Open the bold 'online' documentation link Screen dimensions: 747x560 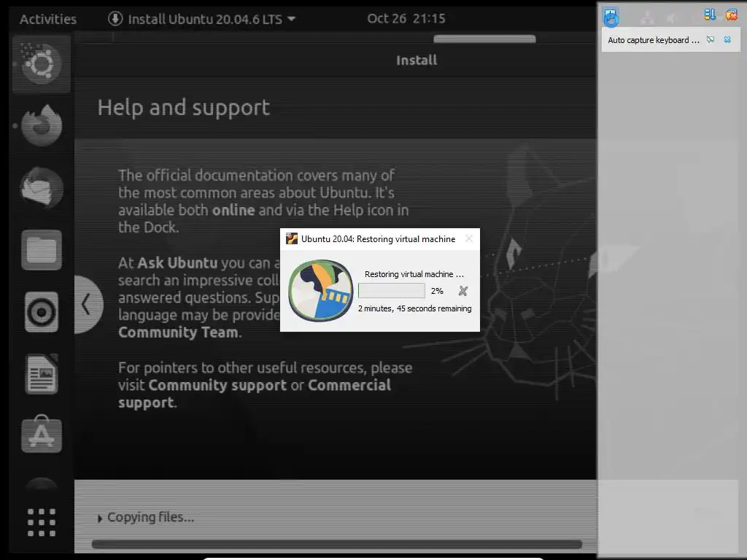click(x=233, y=210)
